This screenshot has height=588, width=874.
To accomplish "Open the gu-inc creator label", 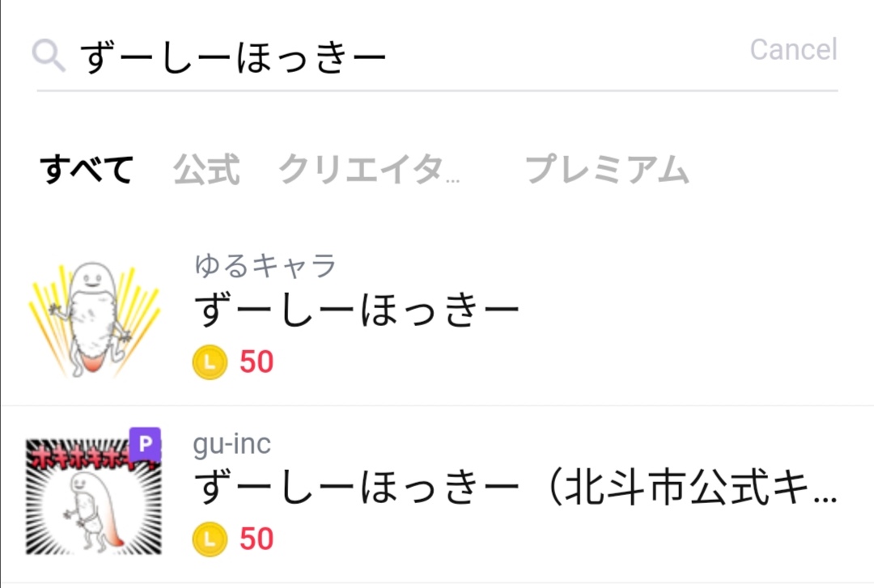I will tap(232, 444).
